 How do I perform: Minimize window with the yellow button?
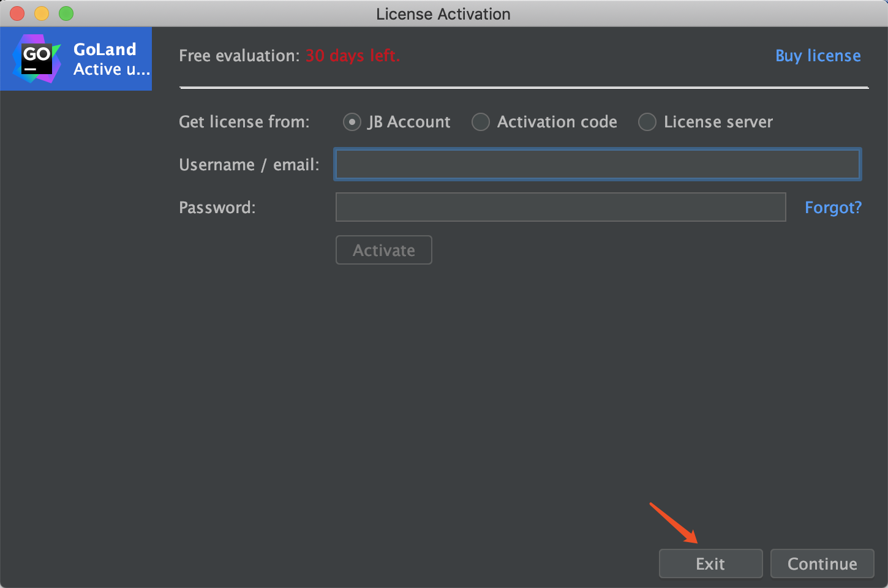point(42,13)
